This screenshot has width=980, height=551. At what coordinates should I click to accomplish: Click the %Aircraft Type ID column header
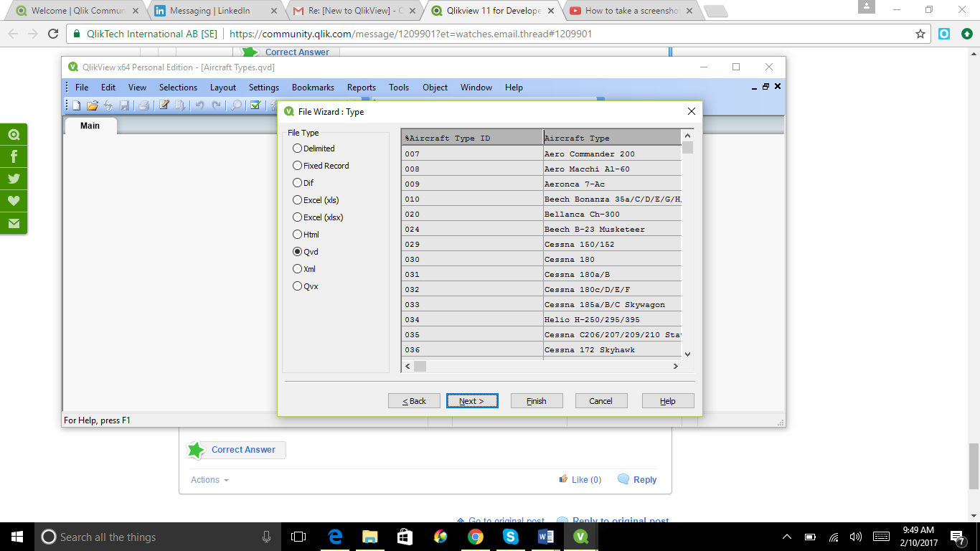472,138
